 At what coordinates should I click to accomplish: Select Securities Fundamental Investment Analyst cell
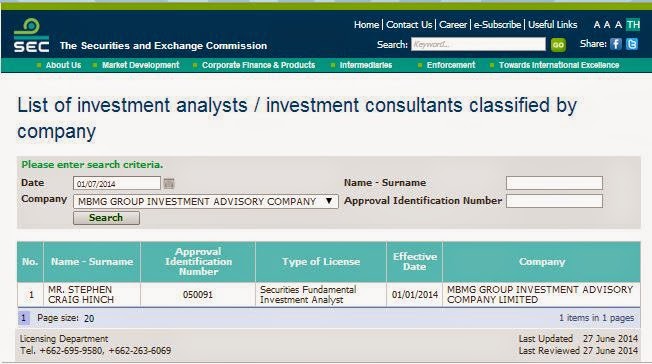tap(321, 295)
